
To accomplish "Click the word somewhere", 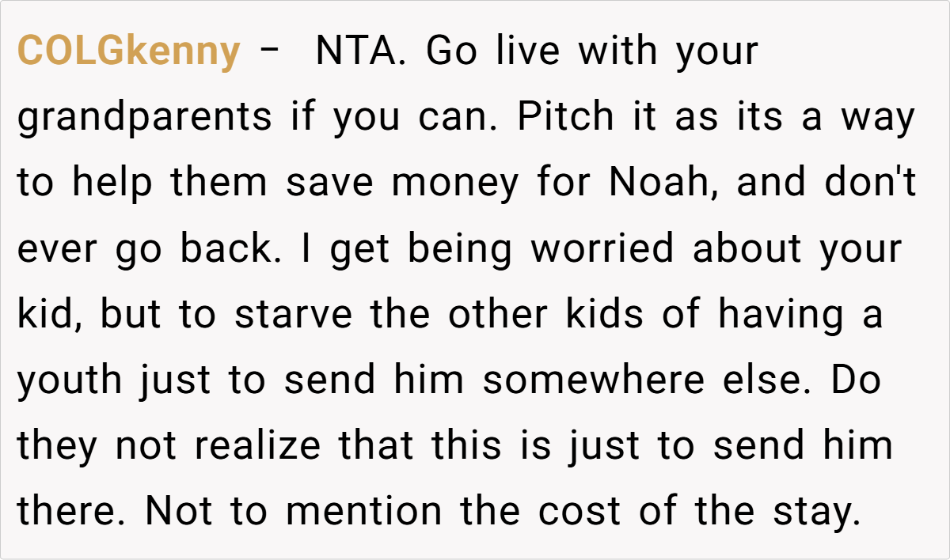I will 594,381.
